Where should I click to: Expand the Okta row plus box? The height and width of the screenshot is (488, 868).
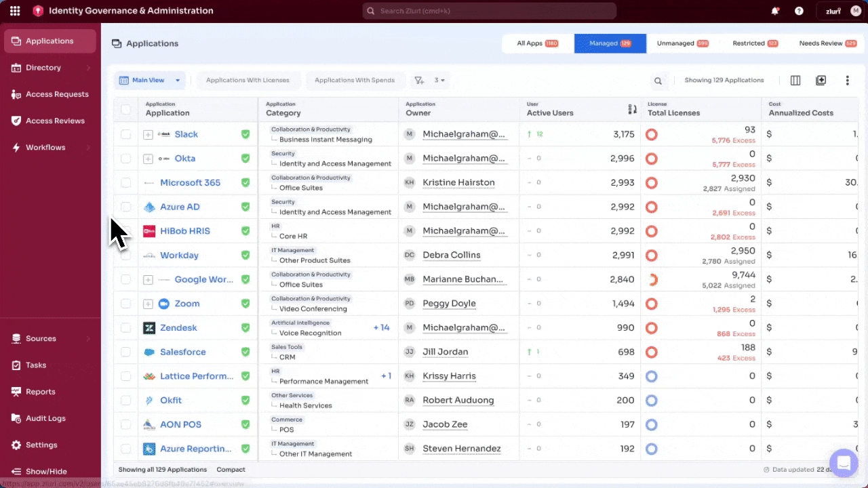[148, 159]
